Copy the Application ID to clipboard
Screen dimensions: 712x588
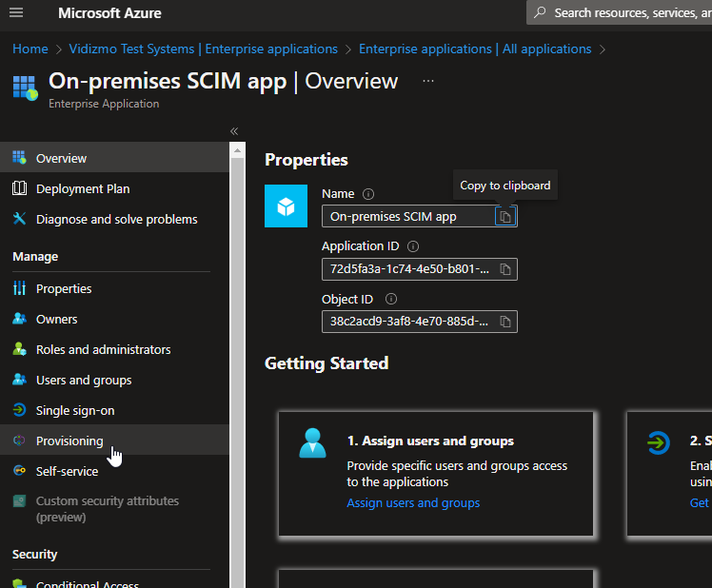pos(505,269)
